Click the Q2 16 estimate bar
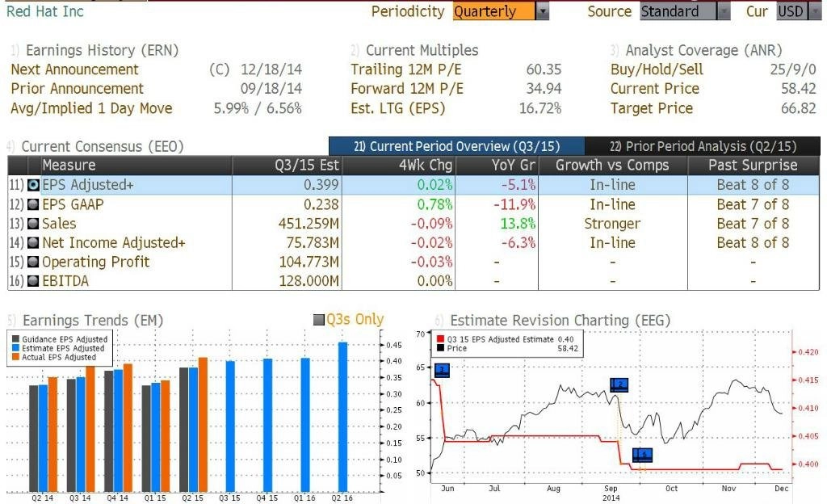The image size is (827, 504). pos(342,417)
